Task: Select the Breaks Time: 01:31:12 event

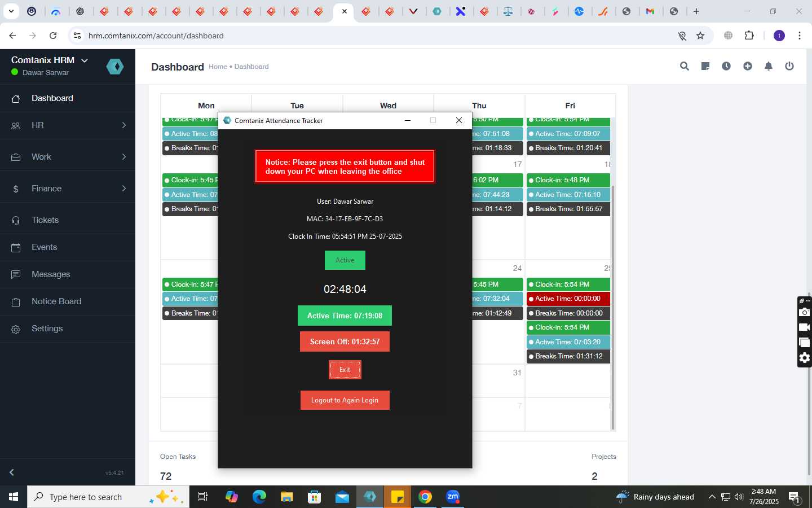Action: click(568, 356)
